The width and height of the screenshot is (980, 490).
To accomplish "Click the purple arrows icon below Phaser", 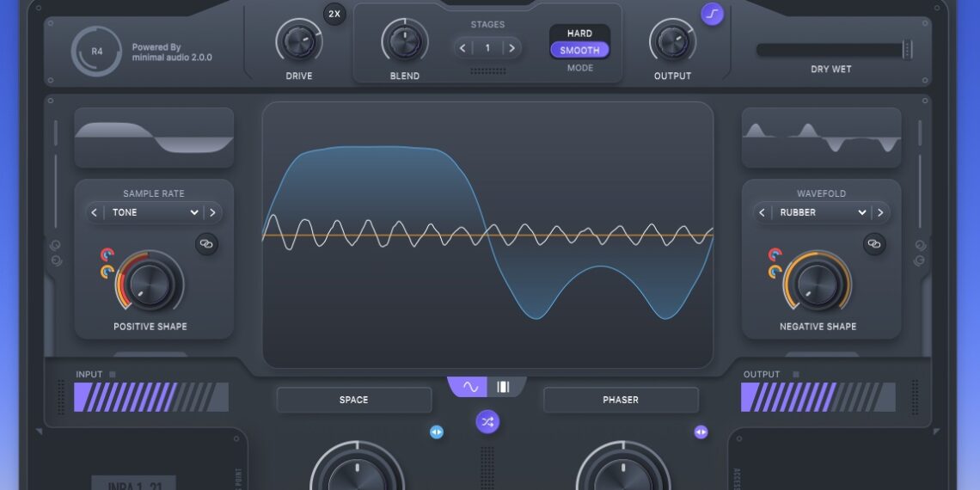I will point(701,432).
